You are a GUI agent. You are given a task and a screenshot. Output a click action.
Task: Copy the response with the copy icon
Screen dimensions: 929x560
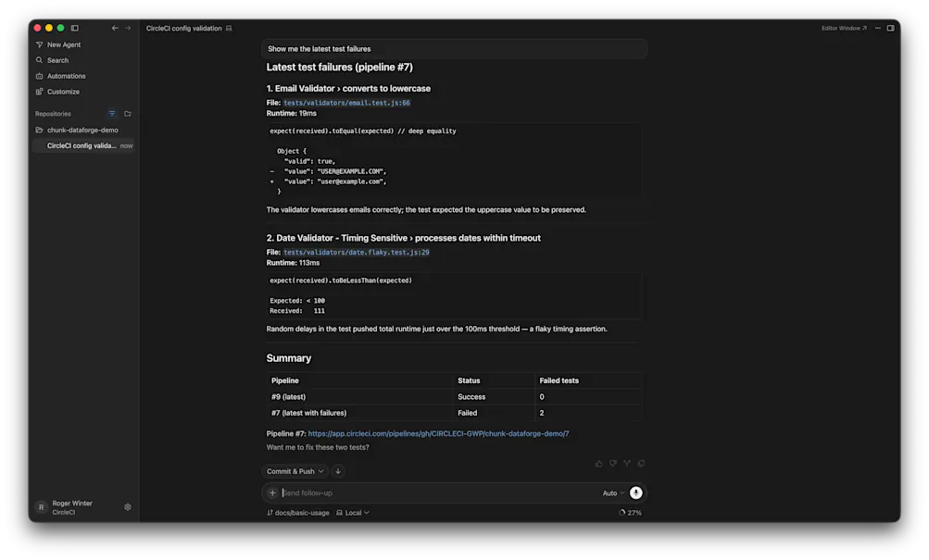641,464
